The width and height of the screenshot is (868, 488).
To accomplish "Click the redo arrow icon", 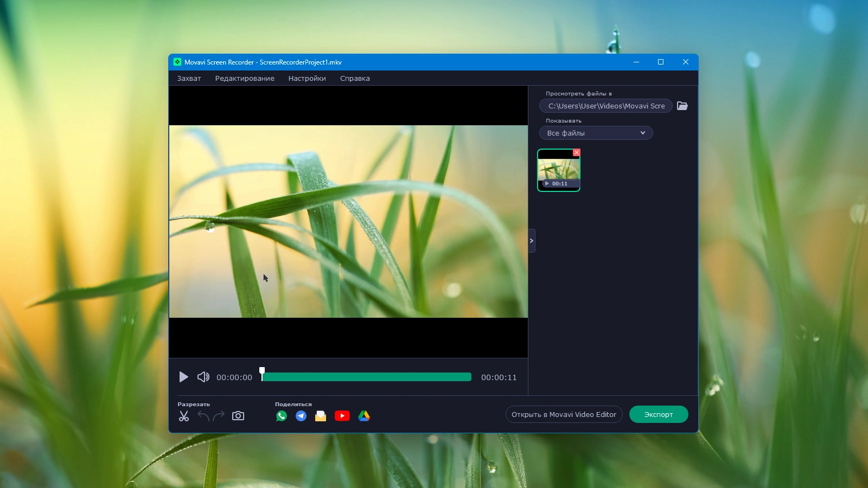I will click(x=219, y=416).
